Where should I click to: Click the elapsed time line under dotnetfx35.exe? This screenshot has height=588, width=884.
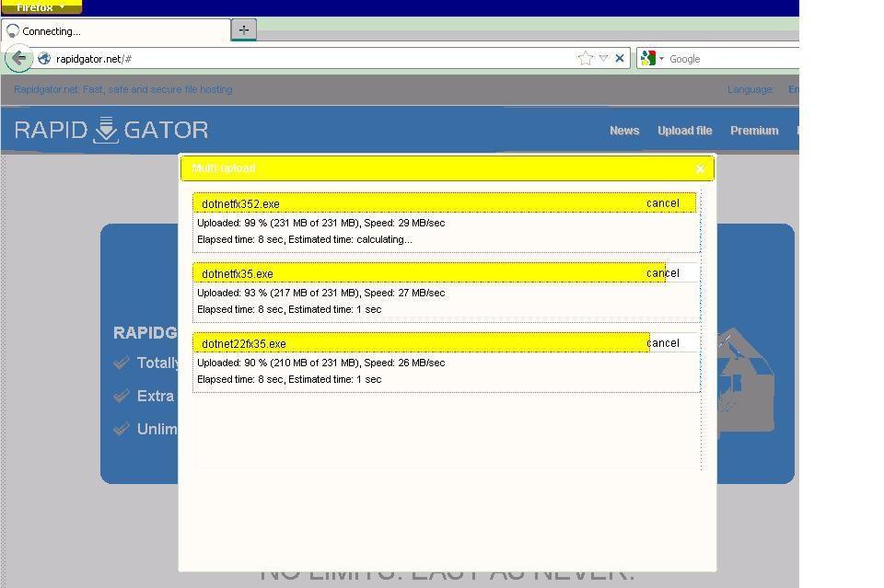[289, 309]
